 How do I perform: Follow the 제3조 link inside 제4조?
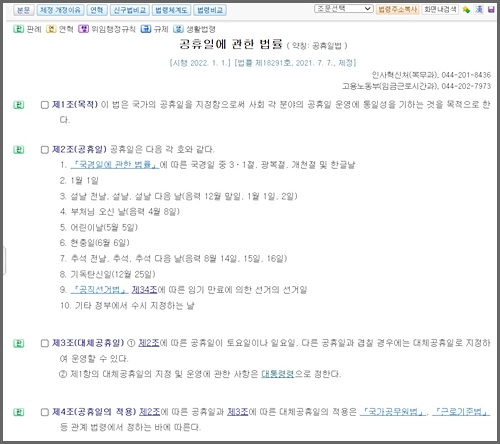pyautogui.click(x=238, y=412)
